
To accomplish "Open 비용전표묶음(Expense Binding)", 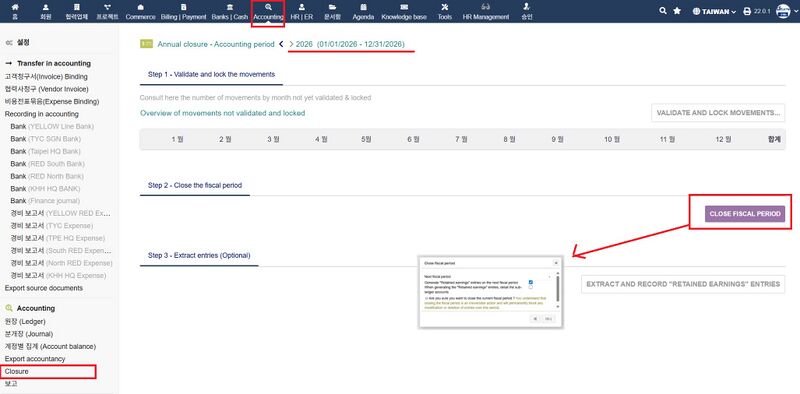I will click(x=52, y=102).
